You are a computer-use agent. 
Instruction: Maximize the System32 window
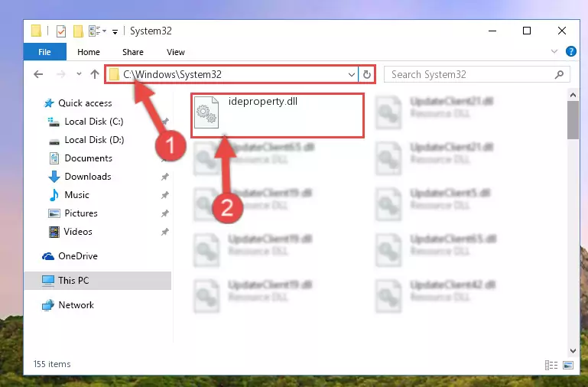[x=527, y=31]
